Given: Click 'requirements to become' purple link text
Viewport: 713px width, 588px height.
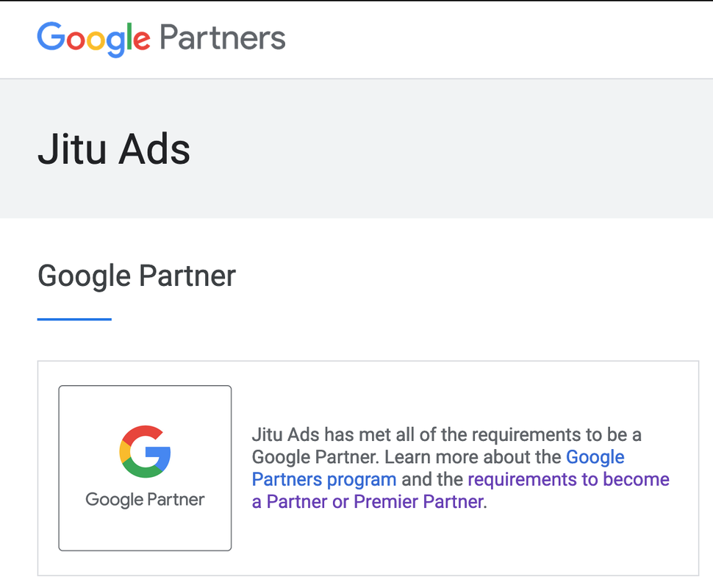Looking at the screenshot, I should 568,480.
